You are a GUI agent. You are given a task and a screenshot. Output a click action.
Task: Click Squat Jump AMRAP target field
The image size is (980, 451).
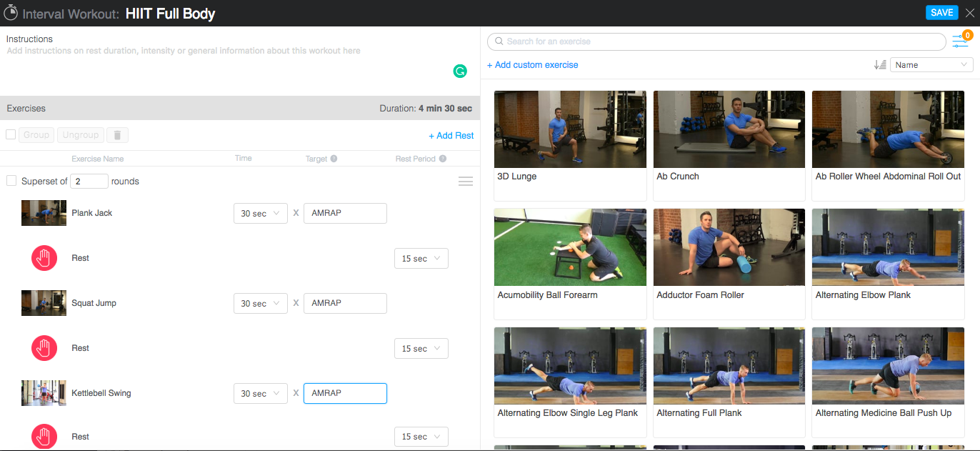click(345, 303)
